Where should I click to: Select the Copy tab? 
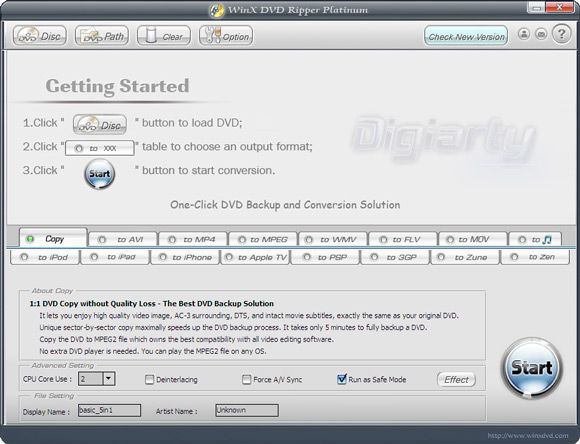[x=53, y=238]
